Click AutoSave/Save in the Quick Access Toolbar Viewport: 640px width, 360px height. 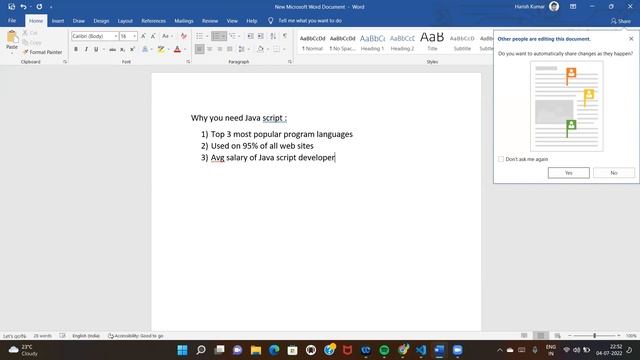(x=11, y=7)
